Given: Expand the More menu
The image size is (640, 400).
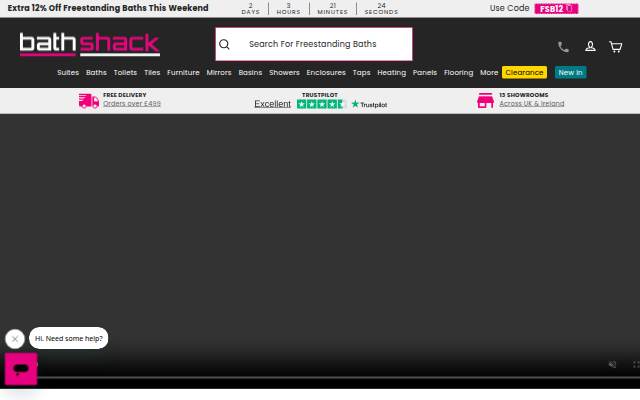Looking at the screenshot, I should pyautogui.click(x=489, y=73).
